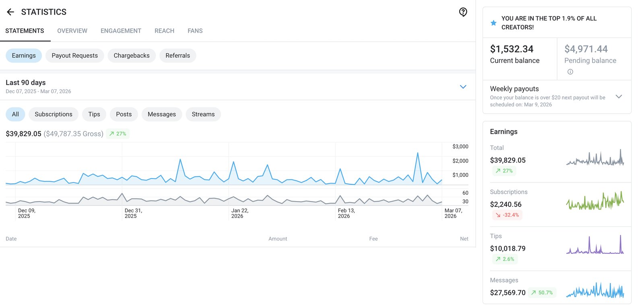The image size is (644, 305).
Task: Click the 50.7% Messages change badge
Action: 542,293
